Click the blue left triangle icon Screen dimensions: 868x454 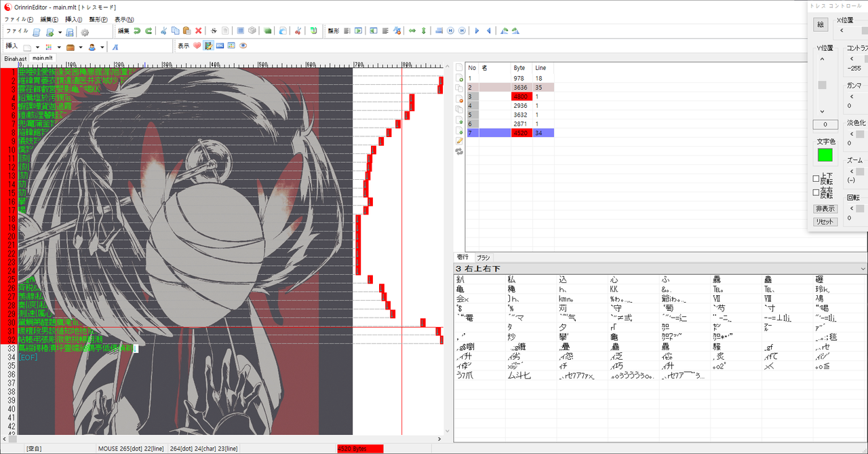pos(488,31)
